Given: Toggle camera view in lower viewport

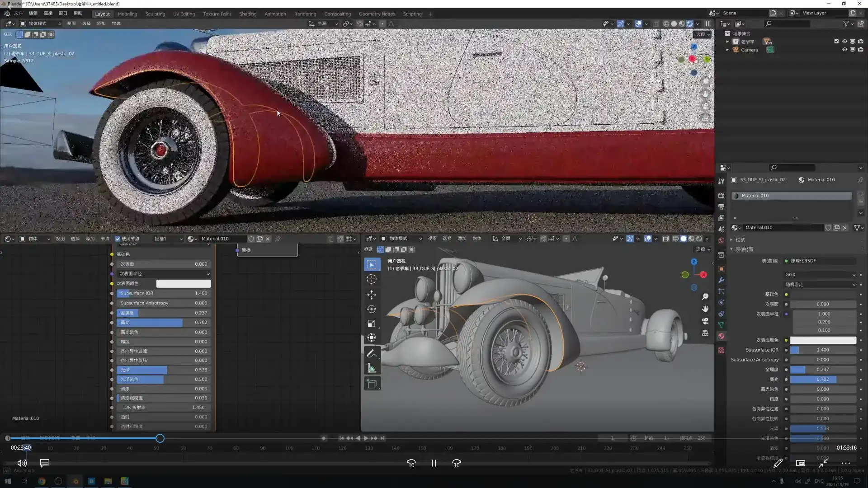Looking at the screenshot, I should click(705, 321).
